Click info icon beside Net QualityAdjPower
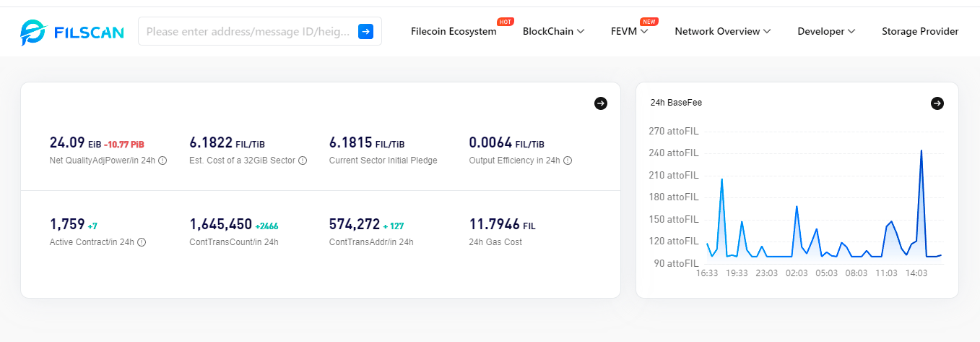The height and width of the screenshot is (342, 980). [x=162, y=161]
